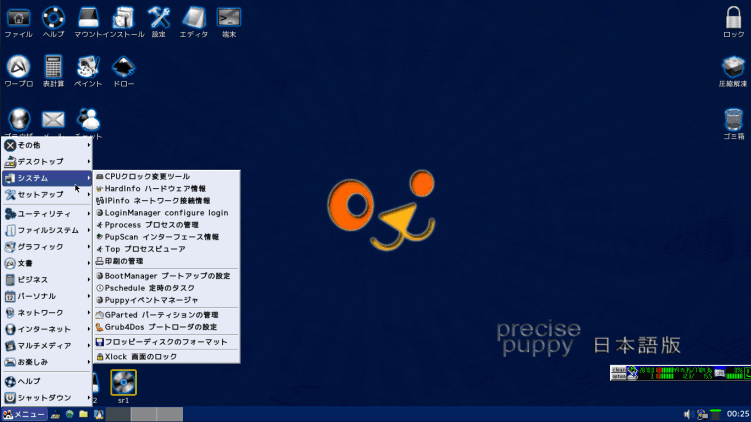Image resolution: width=751 pixels, height=422 pixels.
Task: Open BootManager ブートアップの設定
Action: coord(167,276)
